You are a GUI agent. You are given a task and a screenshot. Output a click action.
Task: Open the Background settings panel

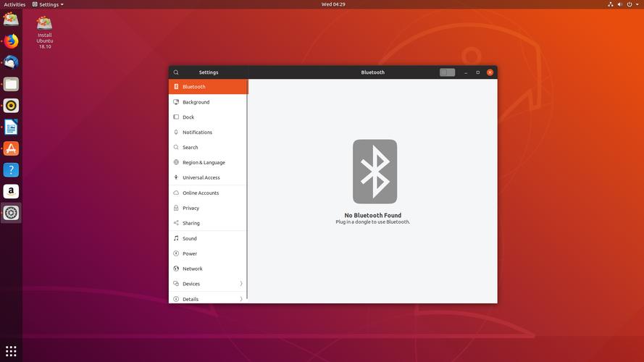[207, 102]
